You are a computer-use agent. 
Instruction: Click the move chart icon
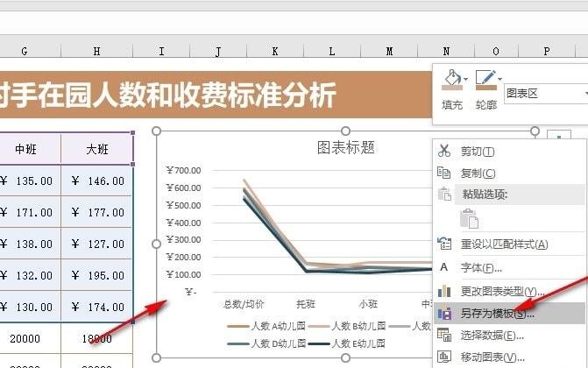(x=444, y=357)
